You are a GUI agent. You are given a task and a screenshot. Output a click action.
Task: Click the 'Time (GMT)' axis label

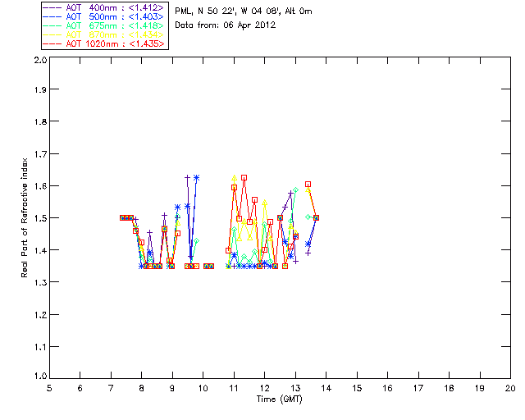(x=279, y=399)
